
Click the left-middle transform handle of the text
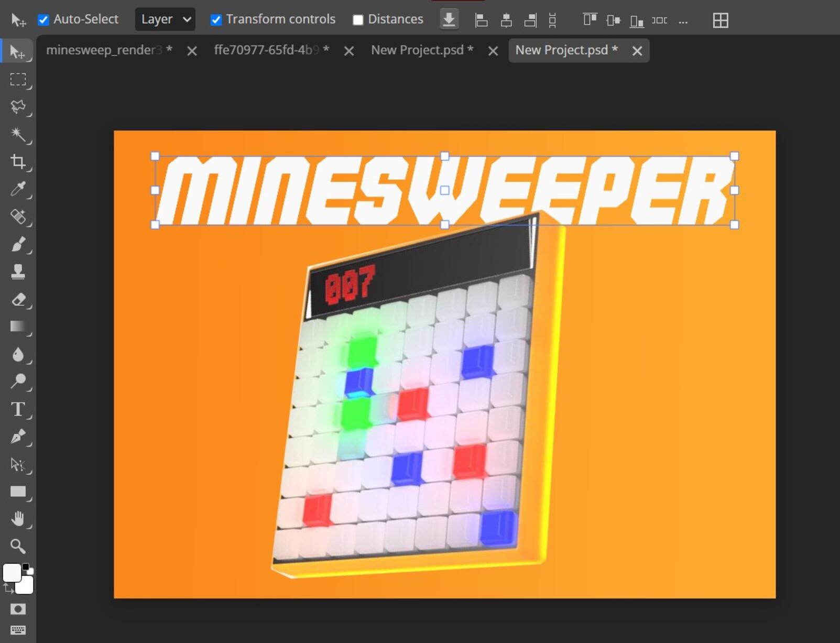click(x=155, y=190)
